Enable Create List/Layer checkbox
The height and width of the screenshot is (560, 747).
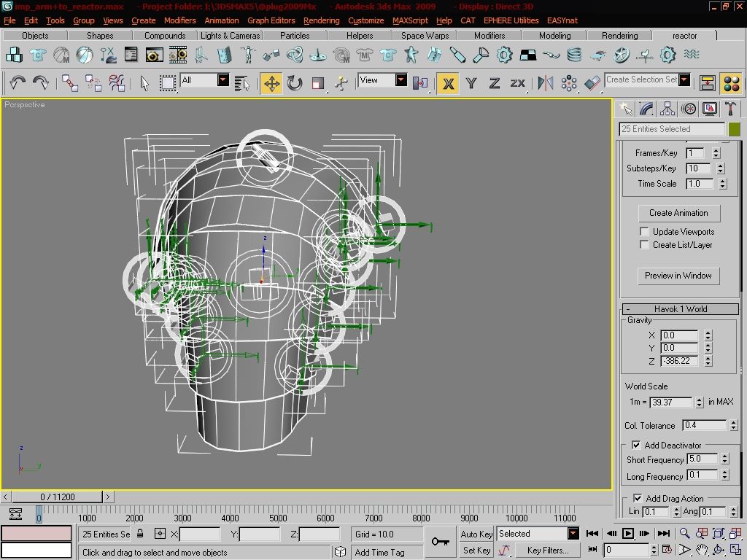coord(644,245)
